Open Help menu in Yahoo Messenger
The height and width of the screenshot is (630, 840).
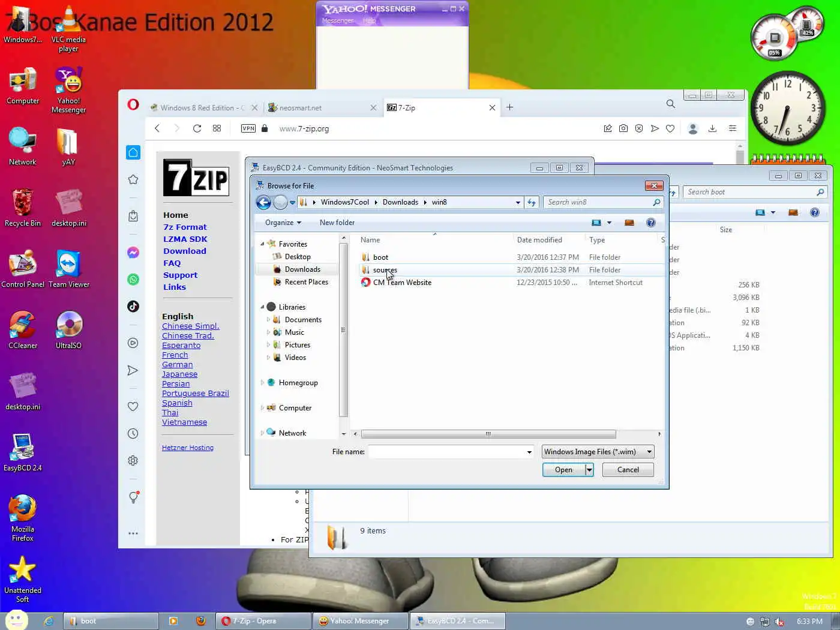[369, 20]
